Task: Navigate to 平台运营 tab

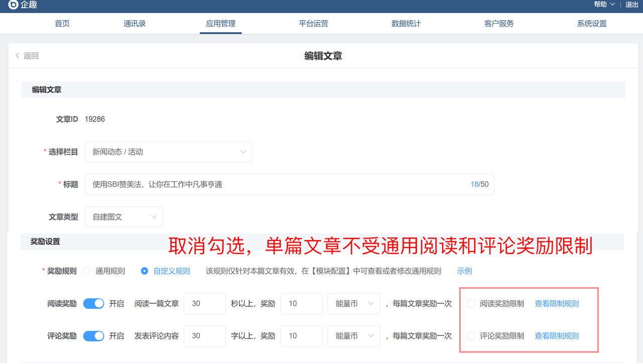Action: coord(313,24)
